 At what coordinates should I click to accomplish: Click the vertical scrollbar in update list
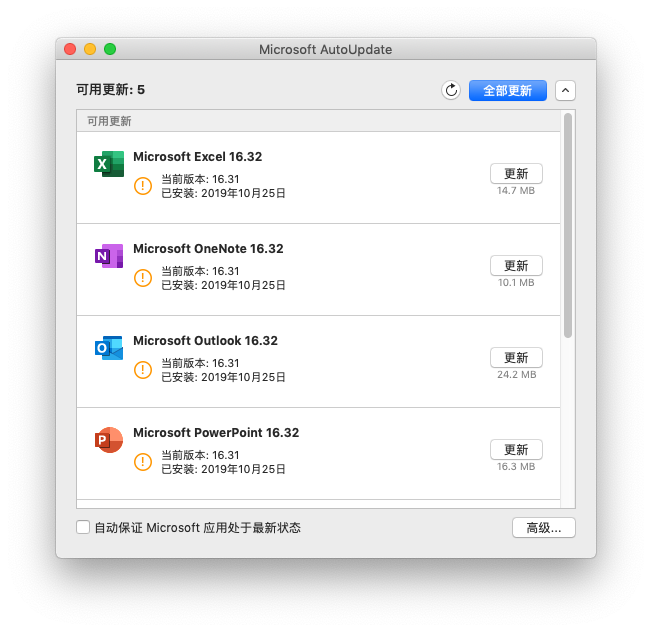[x=568, y=225]
